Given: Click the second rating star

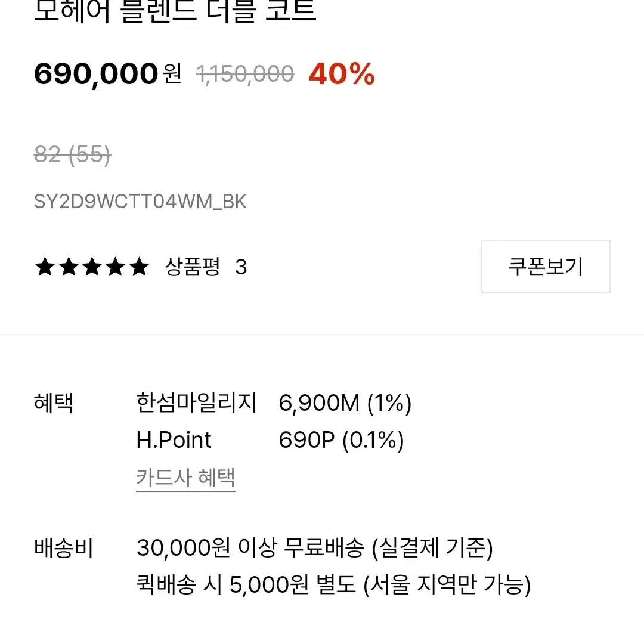Looking at the screenshot, I should click(69, 267).
